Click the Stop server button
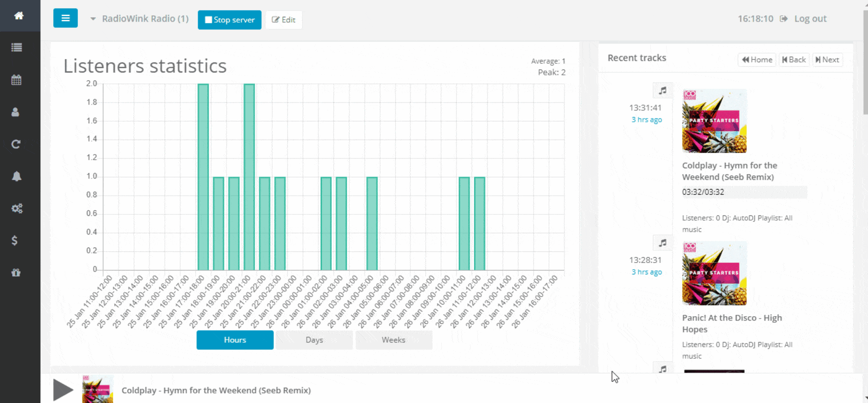Image resolution: width=868 pixels, height=403 pixels. 230,20
